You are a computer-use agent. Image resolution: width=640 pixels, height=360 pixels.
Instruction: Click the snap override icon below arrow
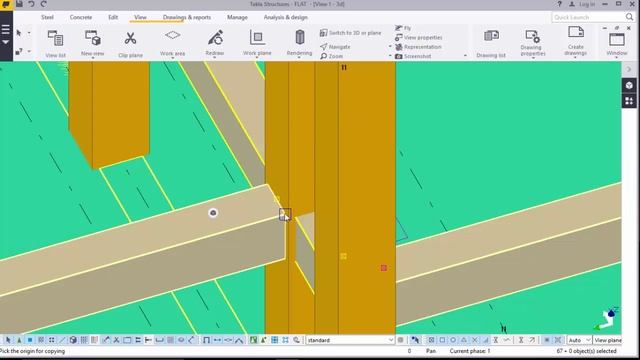coord(19,52)
